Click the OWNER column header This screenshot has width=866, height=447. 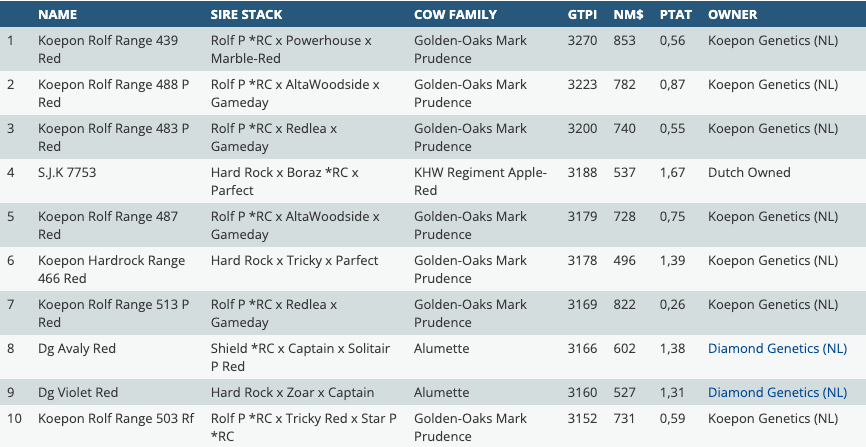pos(732,15)
